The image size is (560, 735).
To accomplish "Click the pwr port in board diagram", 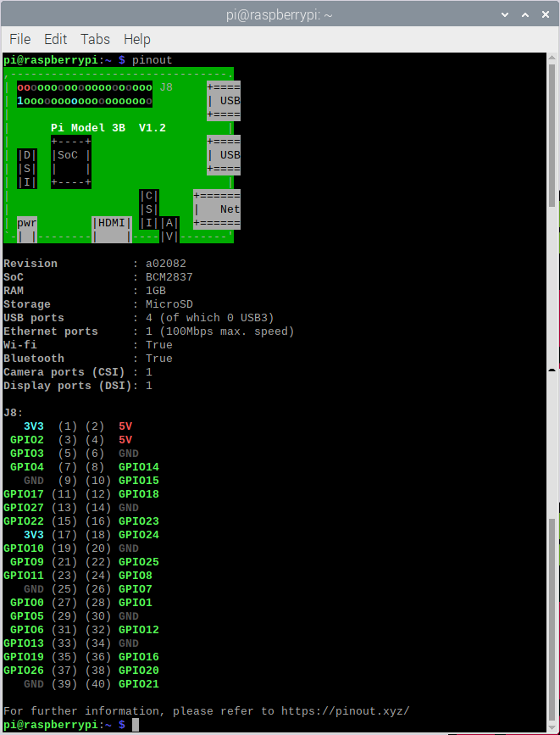I will (x=27, y=229).
